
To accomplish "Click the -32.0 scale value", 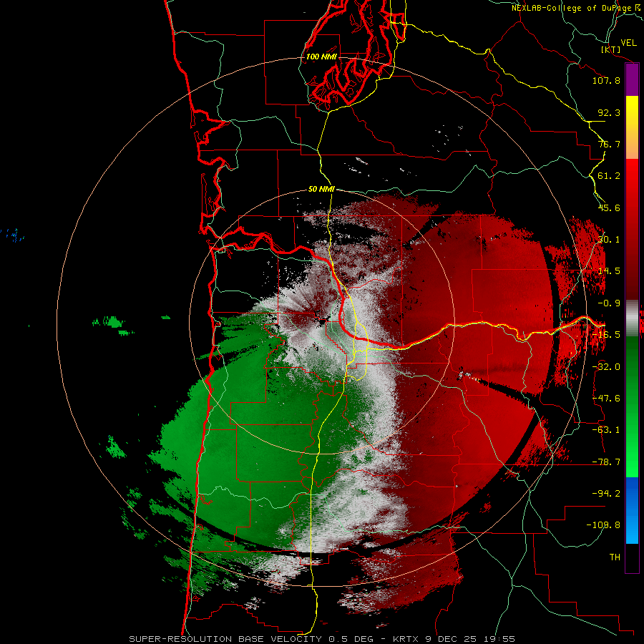I will click(x=606, y=367).
